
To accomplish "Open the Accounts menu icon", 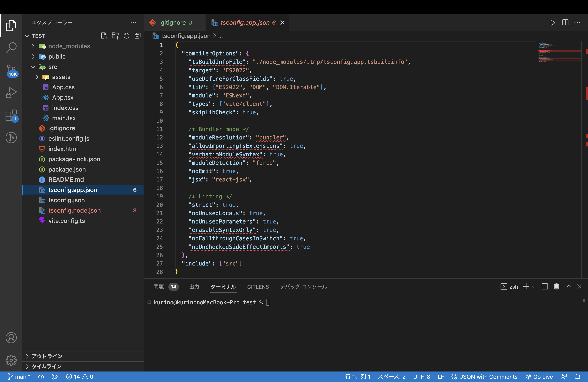I will pyautogui.click(x=11, y=337).
